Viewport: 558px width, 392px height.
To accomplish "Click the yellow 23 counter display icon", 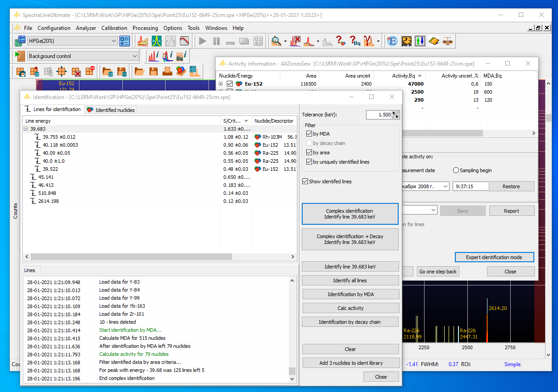I will [x=406, y=41].
